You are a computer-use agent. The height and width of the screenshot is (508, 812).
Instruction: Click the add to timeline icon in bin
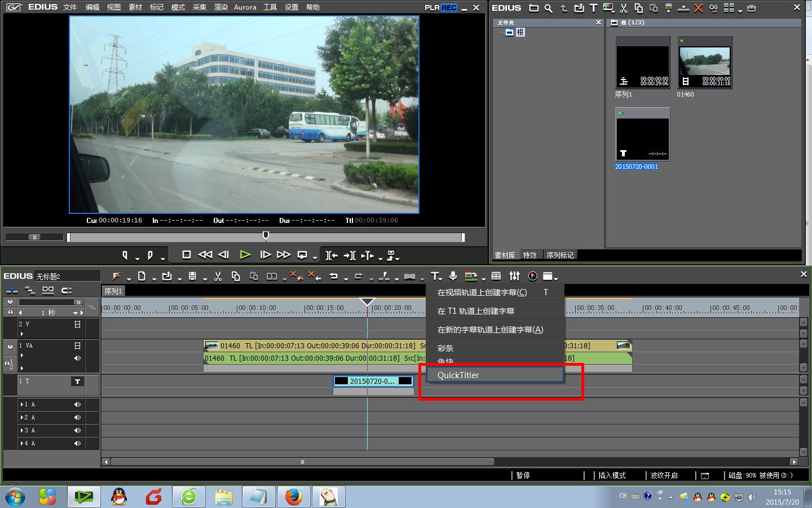[x=683, y=8]
